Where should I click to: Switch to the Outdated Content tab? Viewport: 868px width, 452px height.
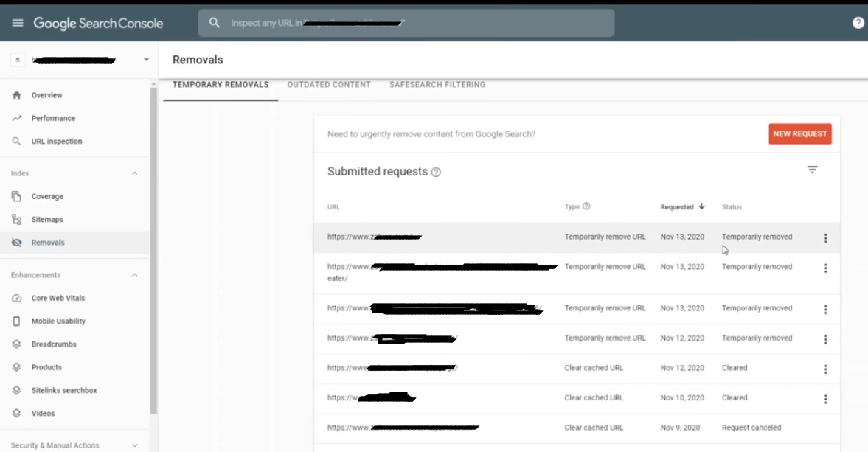tap(329, 84)
